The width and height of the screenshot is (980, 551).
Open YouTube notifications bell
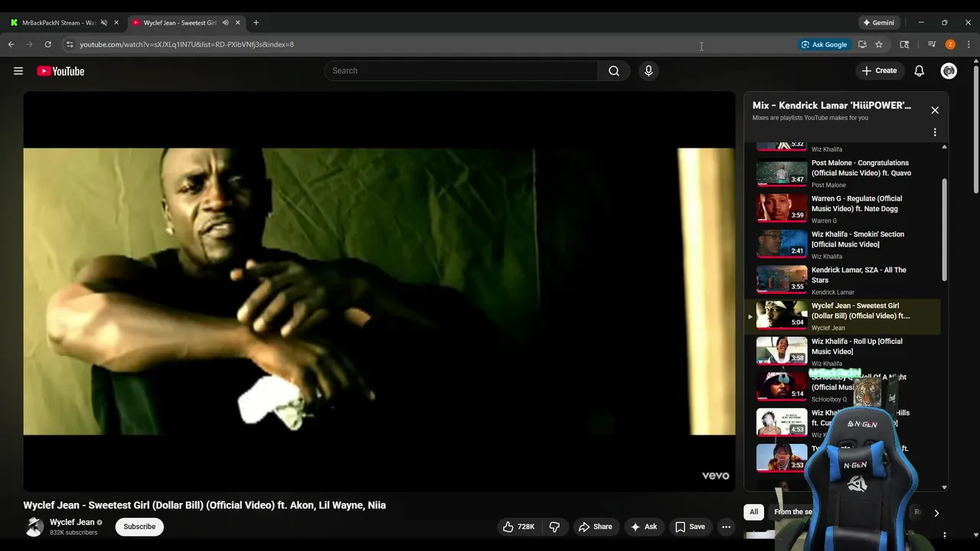[x=920, y=71]
